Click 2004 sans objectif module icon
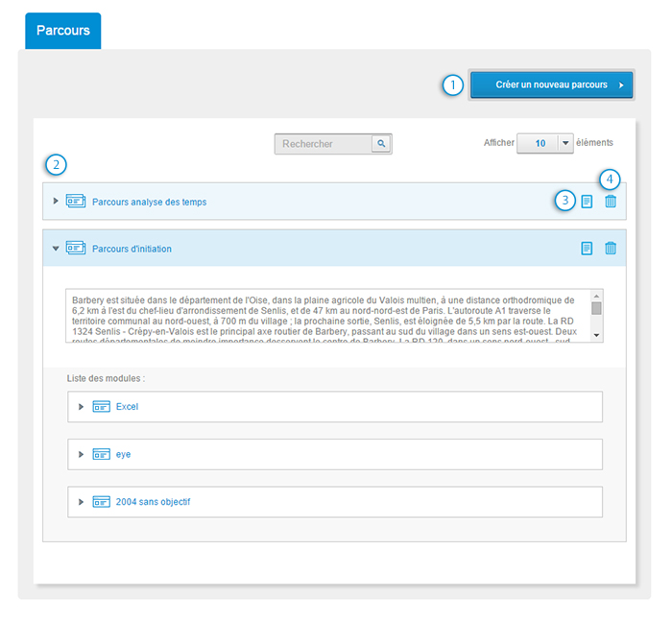This screenshot has height=621, width=672. point(101,502)
